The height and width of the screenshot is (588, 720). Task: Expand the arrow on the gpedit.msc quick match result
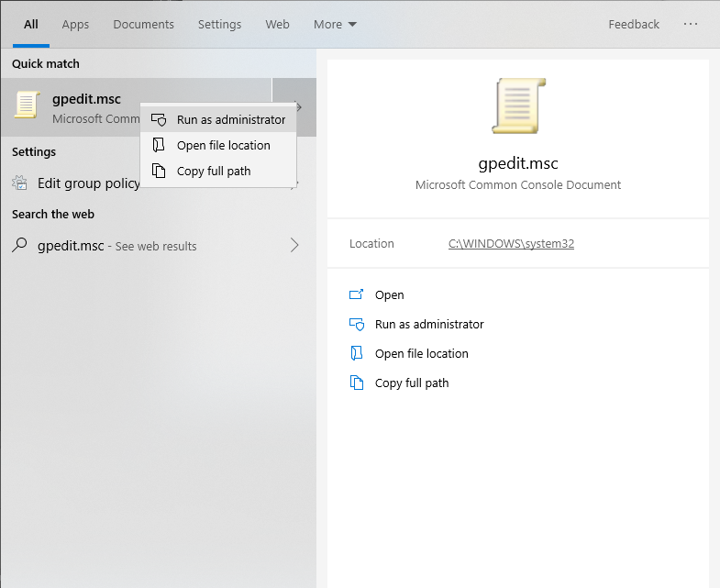click(297, 107)
